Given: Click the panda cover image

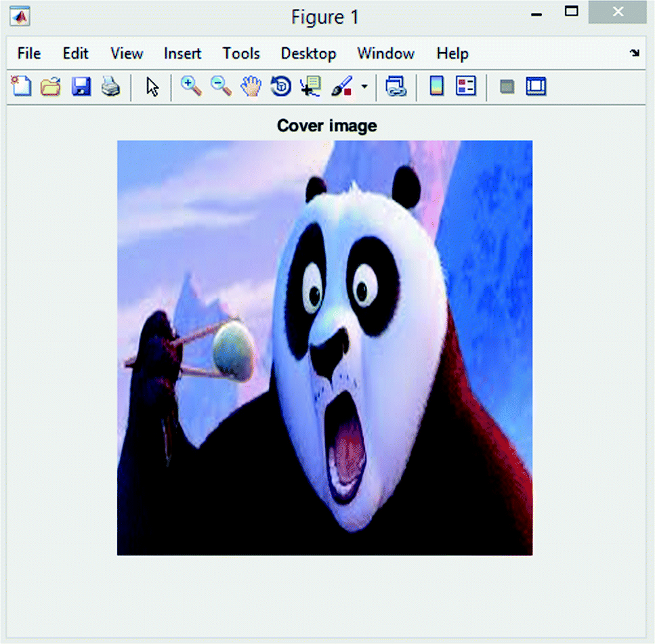Looking at the screenshot, I should [324, 348].
